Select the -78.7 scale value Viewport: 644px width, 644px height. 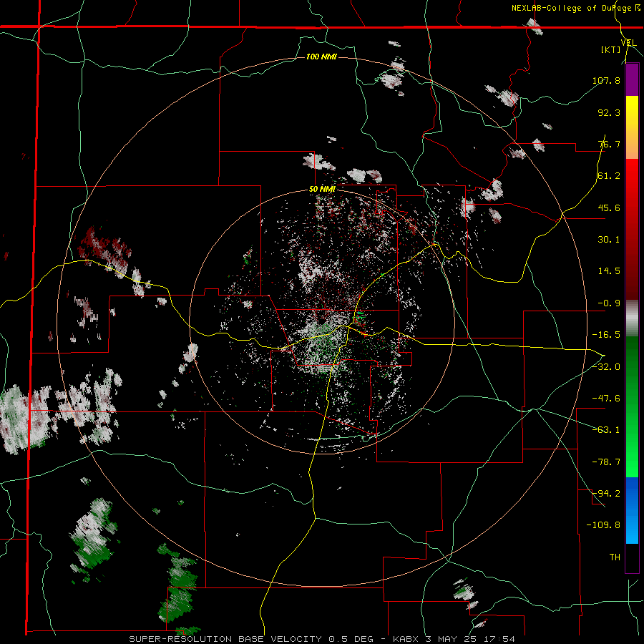pyautogui.click(x=606, y=462)
